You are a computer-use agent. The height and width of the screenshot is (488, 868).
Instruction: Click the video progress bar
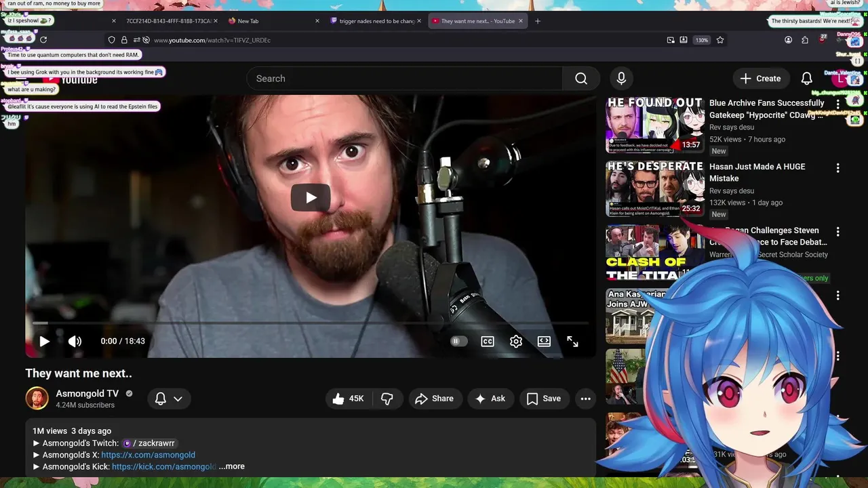pyautogui.click(x=311, y=323)
